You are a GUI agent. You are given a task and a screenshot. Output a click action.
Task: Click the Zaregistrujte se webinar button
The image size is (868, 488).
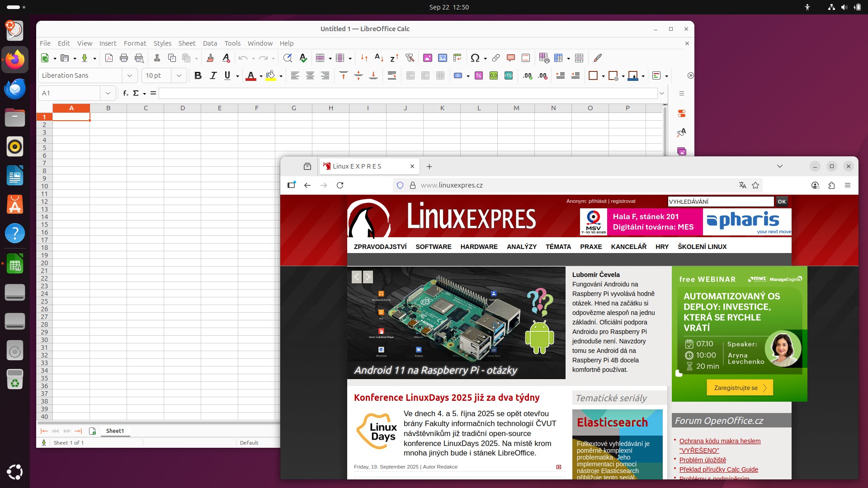tap(740, 388)
